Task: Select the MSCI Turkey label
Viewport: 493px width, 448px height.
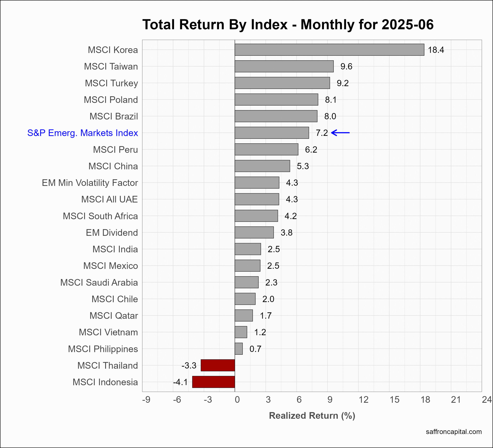Action: [x=111, y=83]
